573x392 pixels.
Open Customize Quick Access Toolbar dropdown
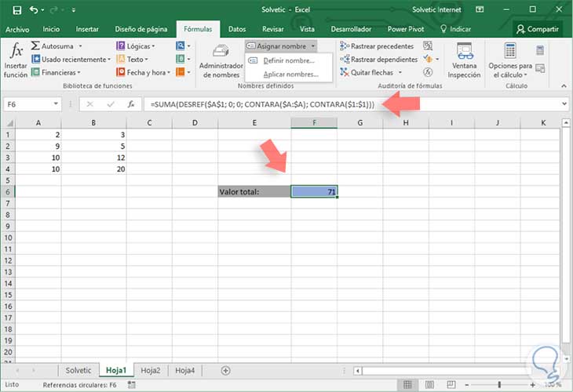(74, 10)
